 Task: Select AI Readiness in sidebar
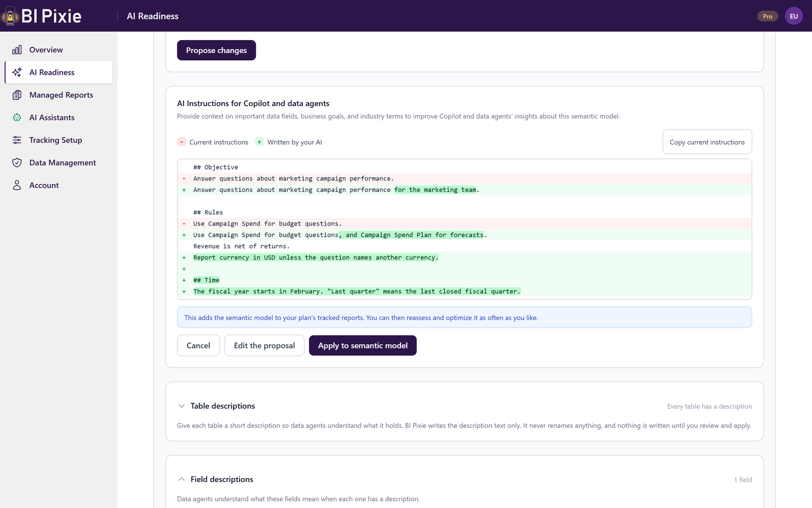tap(58, 72)
